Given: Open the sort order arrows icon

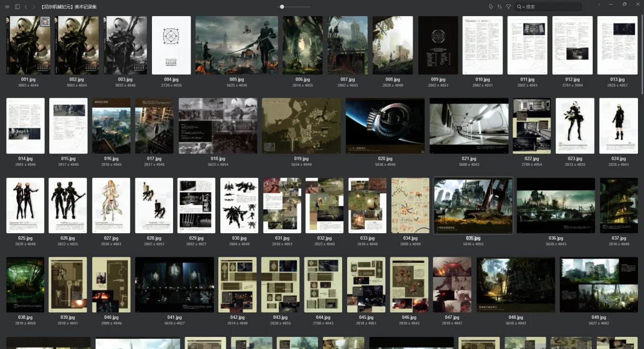Looking at the screenshot, I should [x=500, y=7].
